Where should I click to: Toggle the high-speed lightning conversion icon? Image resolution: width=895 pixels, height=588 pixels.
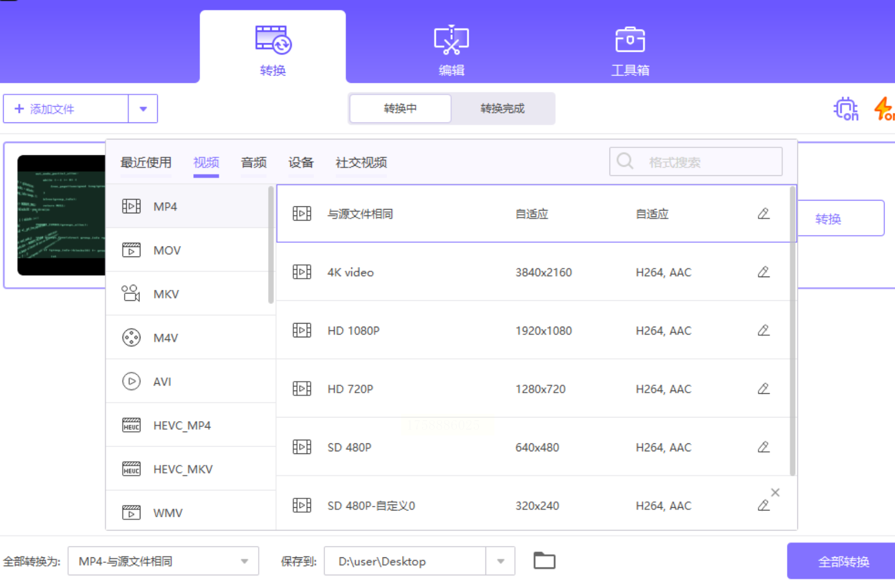(884, 109)
